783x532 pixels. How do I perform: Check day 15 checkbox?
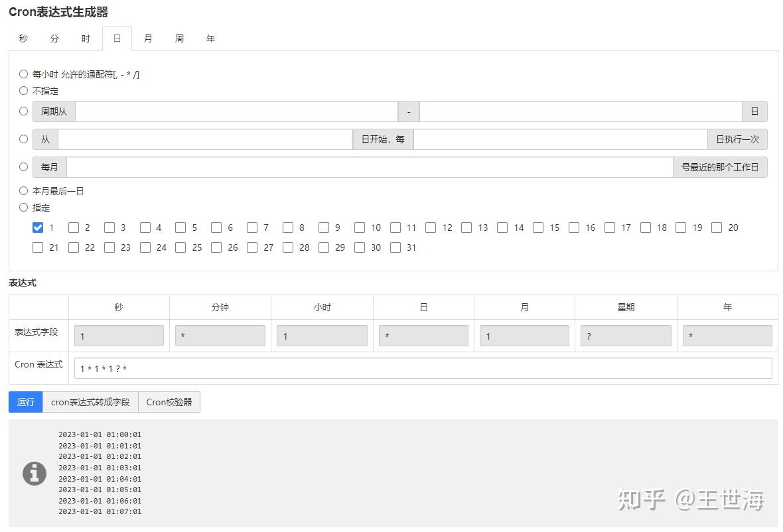tap(537, 228)
